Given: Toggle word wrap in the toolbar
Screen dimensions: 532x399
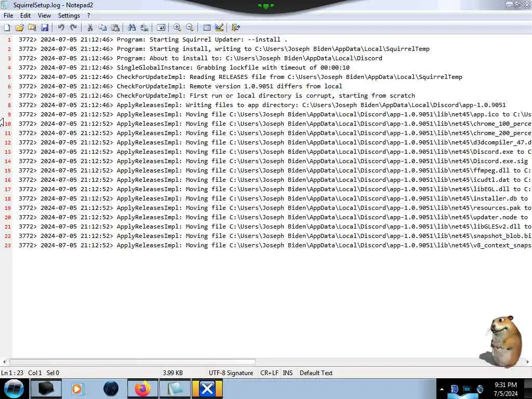Looking at the screenshot, I should coord(161,28).
